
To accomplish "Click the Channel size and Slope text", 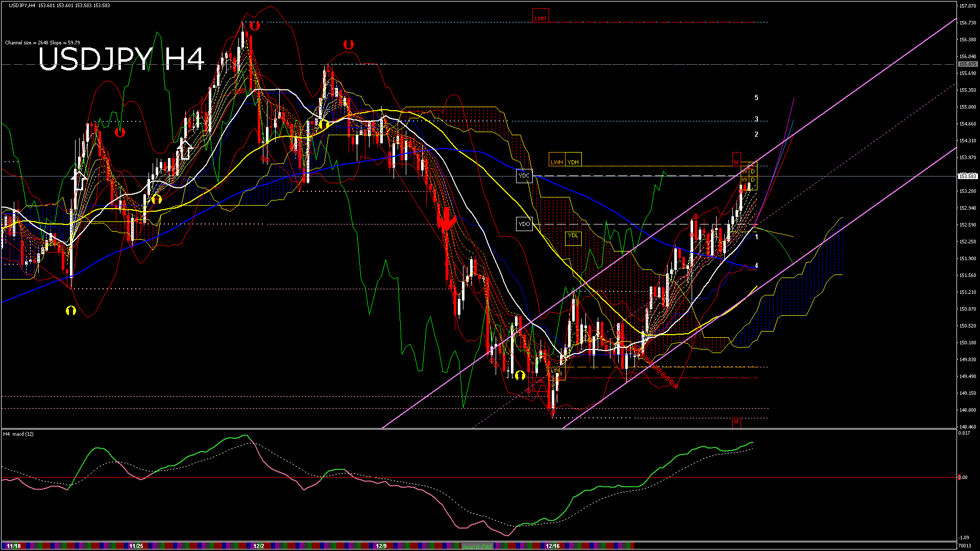I will point(42,43).
